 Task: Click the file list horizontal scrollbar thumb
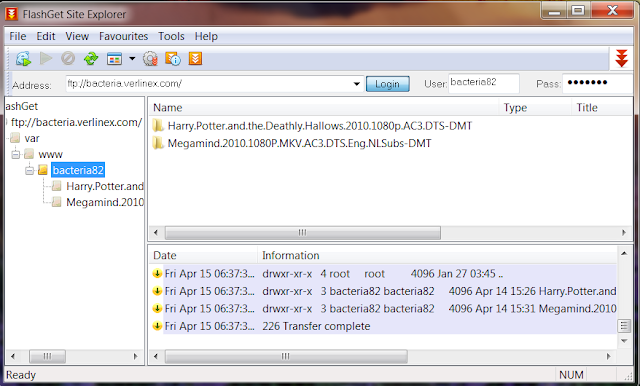coord(302,233)
